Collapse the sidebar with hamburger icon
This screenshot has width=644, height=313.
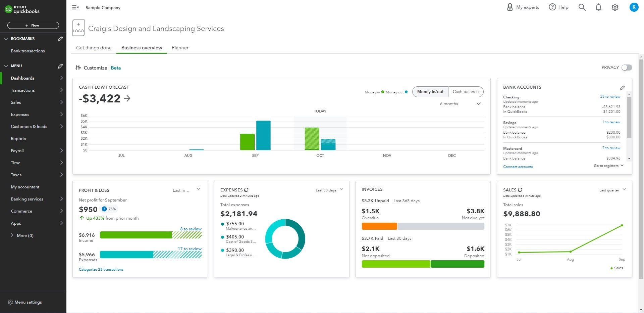(75, 7)
